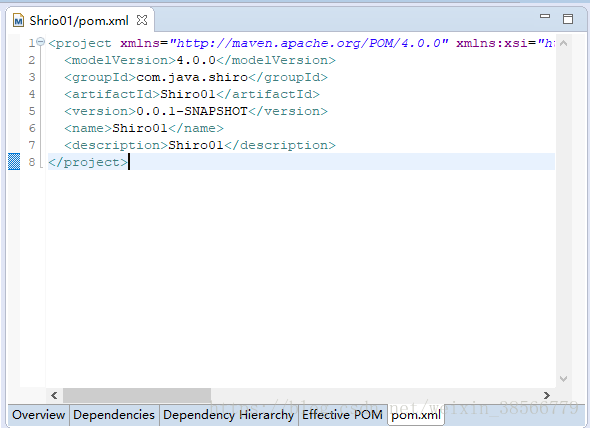Maximize the editor area

[568, 19]
